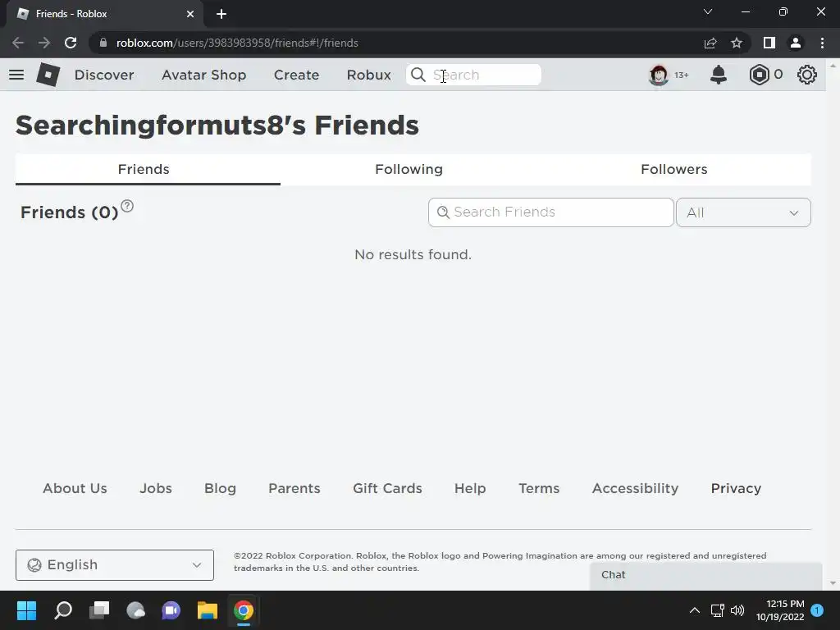
Task: Open the English language dropdown
Action: tap(115, 565)
